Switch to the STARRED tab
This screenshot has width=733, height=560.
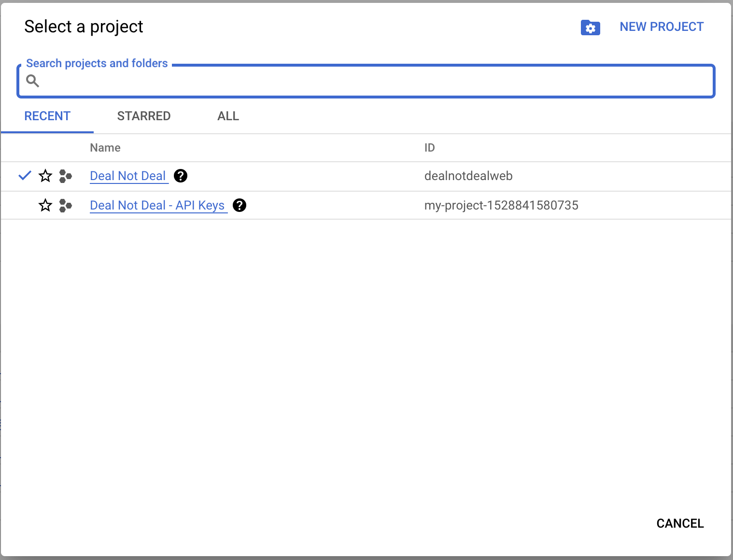[144, 116]
